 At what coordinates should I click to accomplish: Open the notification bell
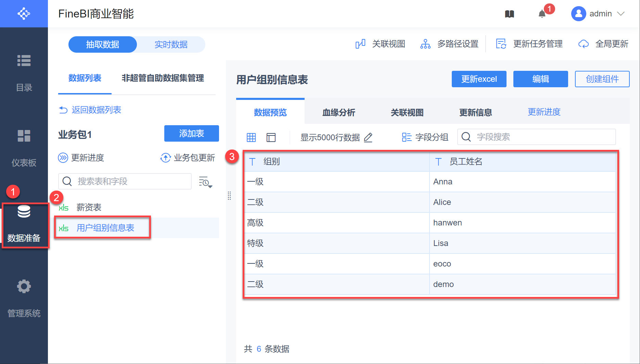click(x=542, y=14)
